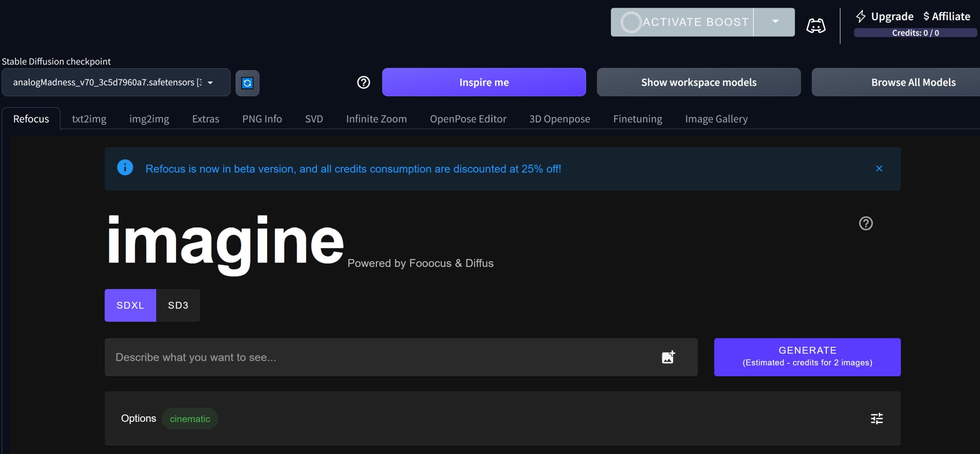This screenshot has height=454, width=980.
Task: Go to the SVD tab
Action: (x=314, y=119)
